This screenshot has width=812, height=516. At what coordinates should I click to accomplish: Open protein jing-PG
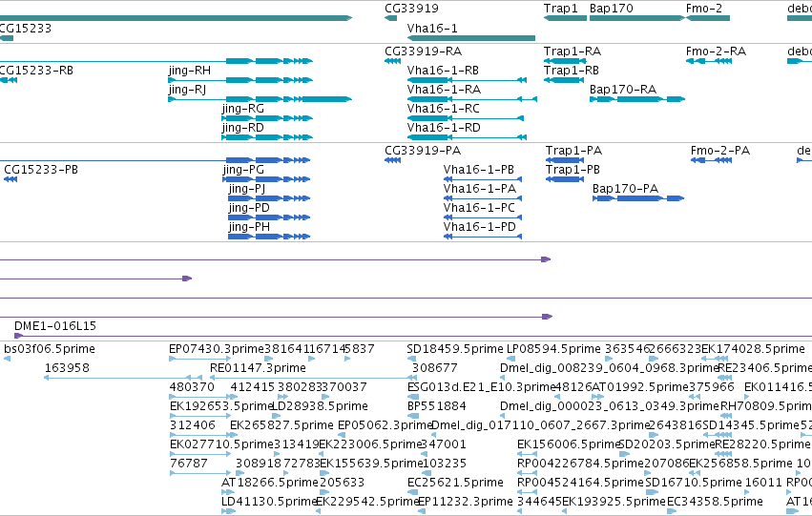266,179
